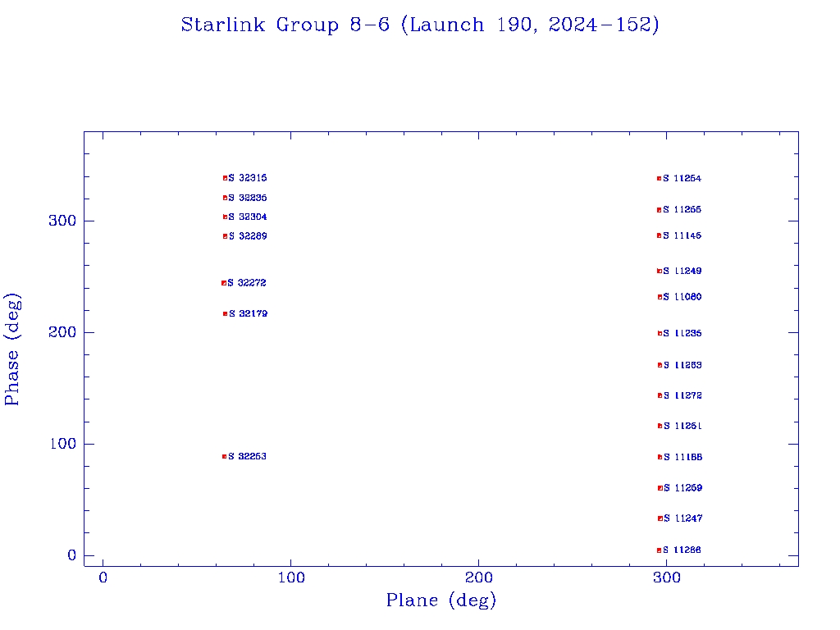
Task: Click the Phase (deg) axis title
Action: [13, 349]
